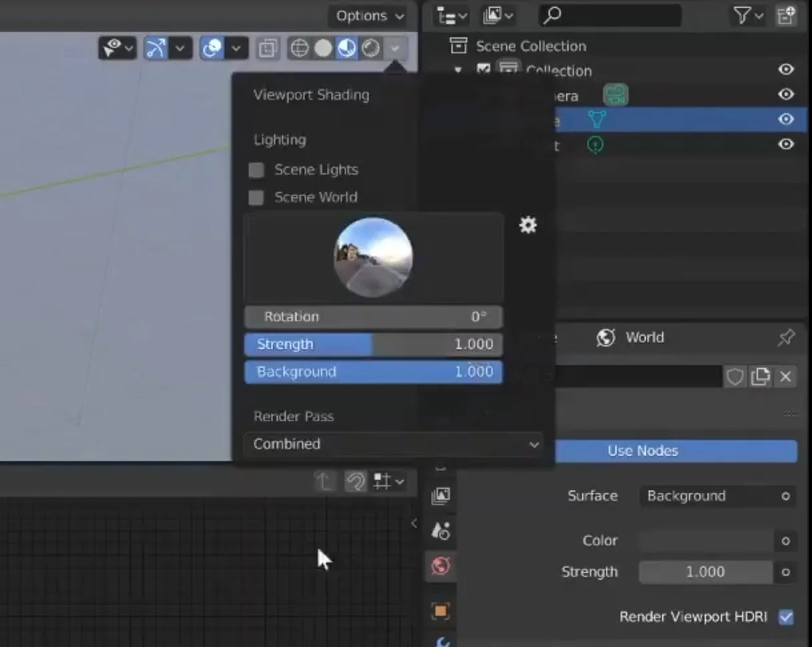
Task: Toggle X-ray view icon
Action: point(268,48)
